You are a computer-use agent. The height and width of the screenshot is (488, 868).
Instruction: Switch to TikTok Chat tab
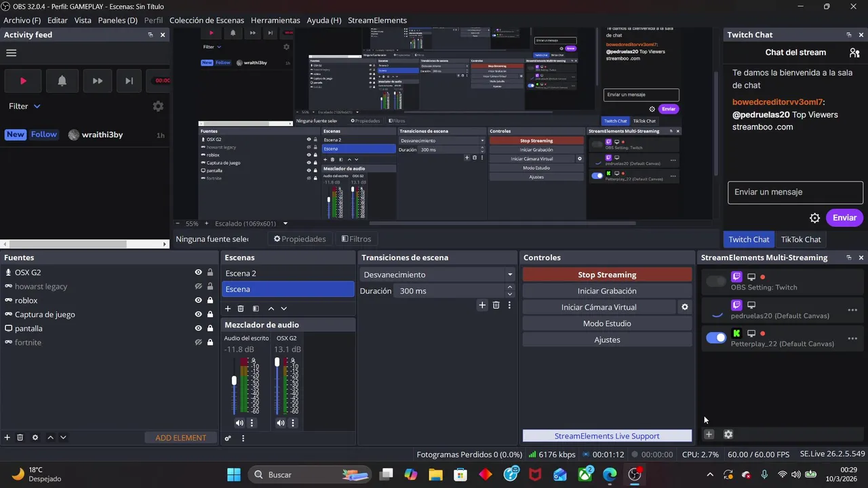tap(801, 239)
